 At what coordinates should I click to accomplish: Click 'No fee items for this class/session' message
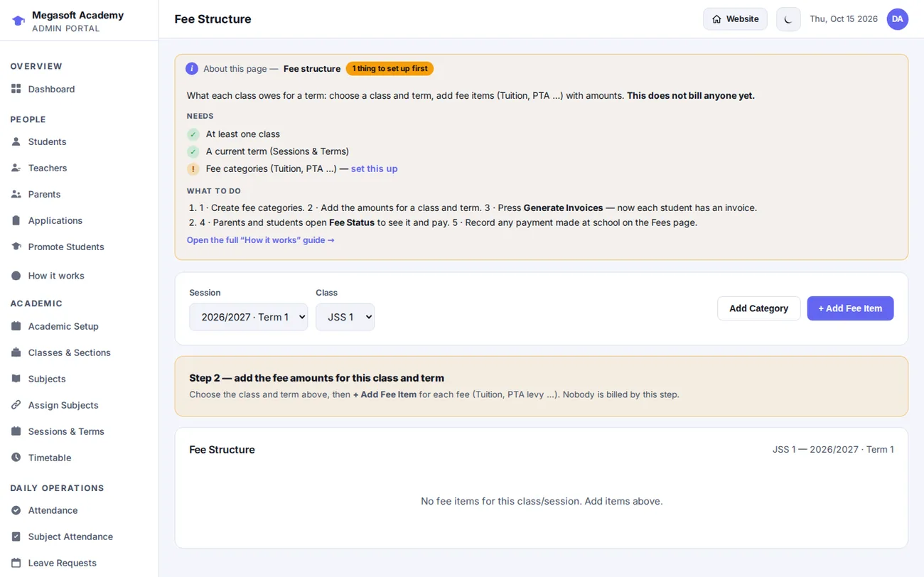tap(542, 501)
